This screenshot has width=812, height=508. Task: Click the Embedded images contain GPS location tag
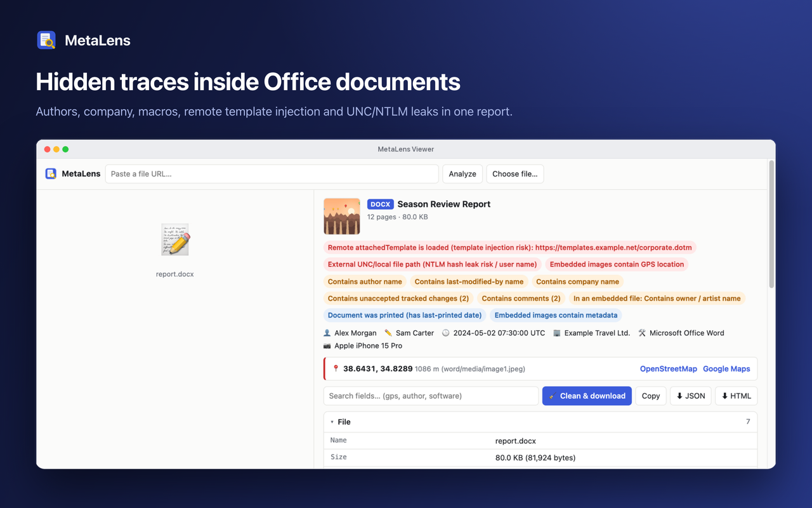coord(617,264)
